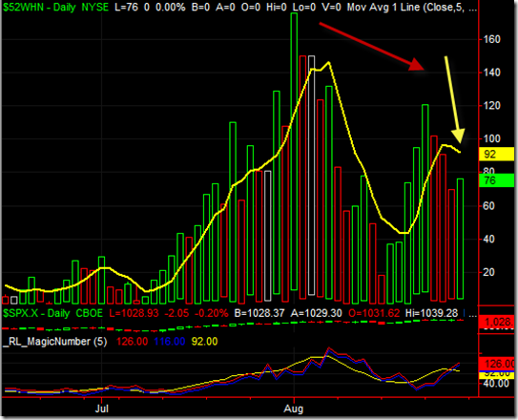Select the red downward trend arrow
Viewport: 518px width, 420px height.
372,47
